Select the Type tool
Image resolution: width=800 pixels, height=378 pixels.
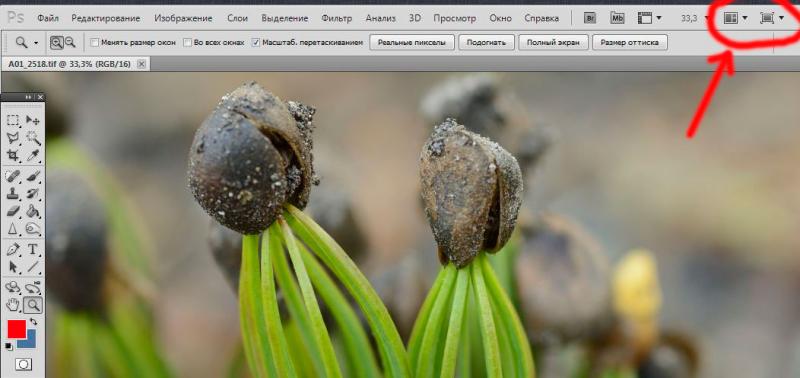point(33,250)
